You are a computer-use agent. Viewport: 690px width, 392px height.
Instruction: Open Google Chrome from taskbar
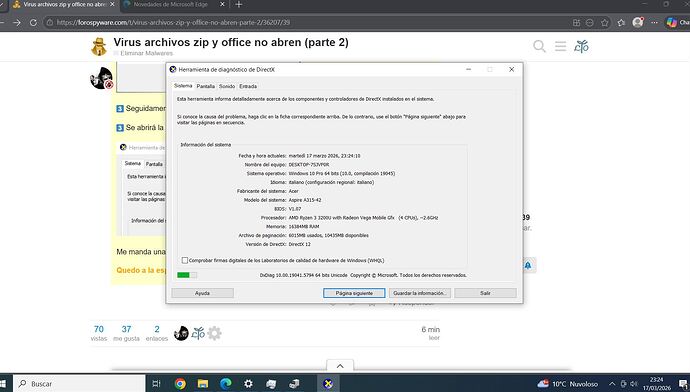pyautogui.click(x=180, y=384)
